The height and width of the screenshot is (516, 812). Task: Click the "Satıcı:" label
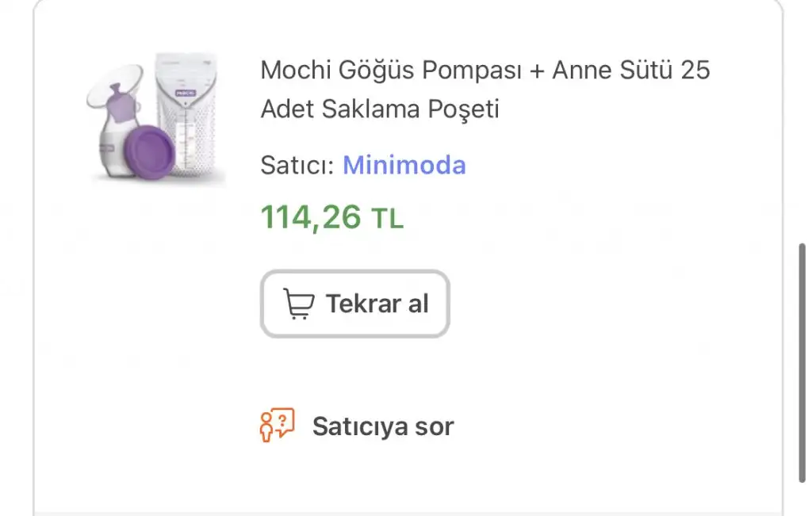click(297, 166)
